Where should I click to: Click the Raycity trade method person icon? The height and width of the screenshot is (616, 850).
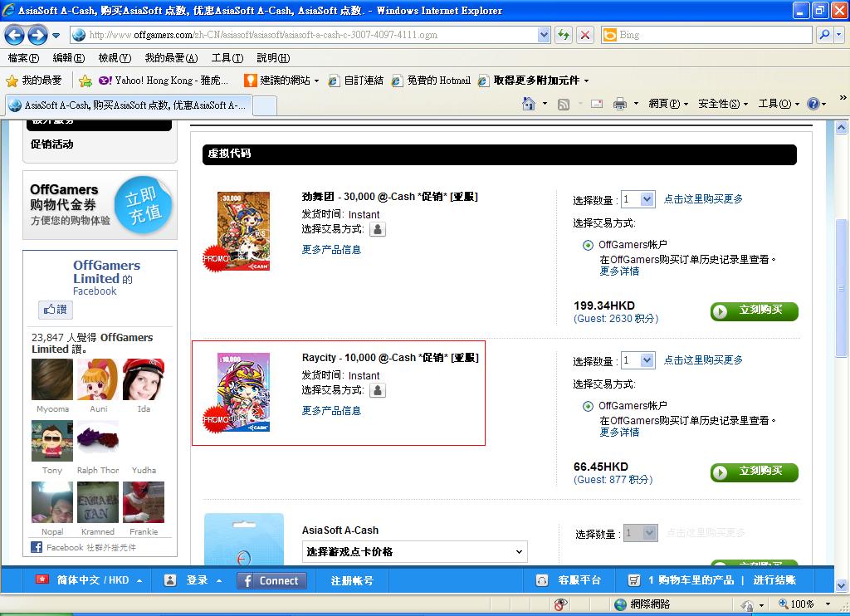378,390
